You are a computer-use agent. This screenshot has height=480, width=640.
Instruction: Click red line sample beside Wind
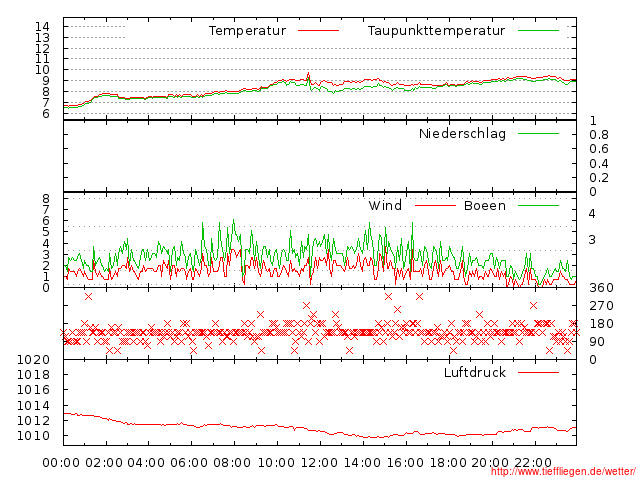click(x=435, y=205)
